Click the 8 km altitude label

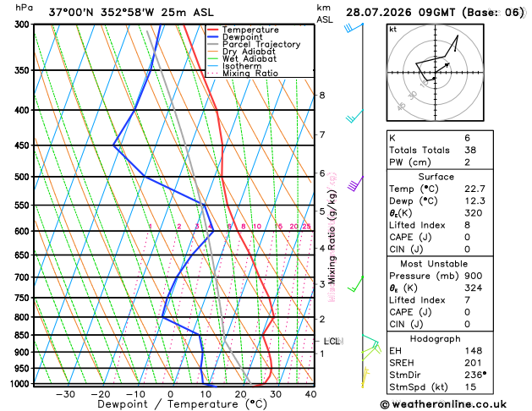pyautogui.click(x=322, y=96)
